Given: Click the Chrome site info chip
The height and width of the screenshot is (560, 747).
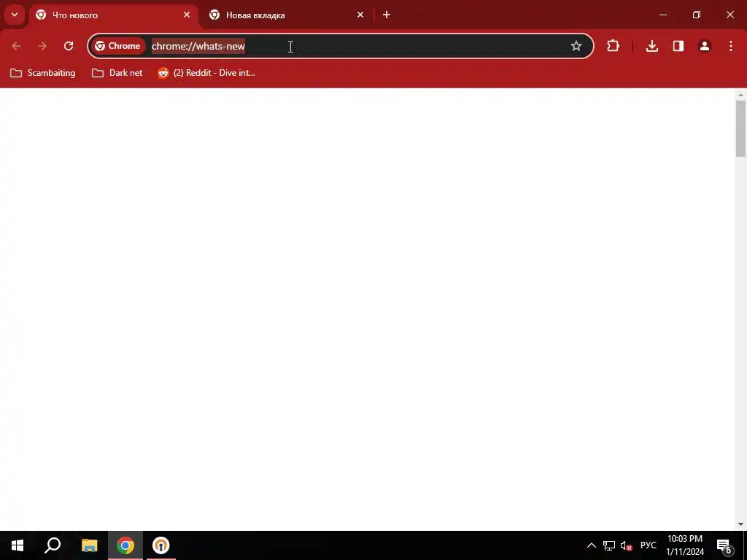Looking at the screenshot, I should 118,46.
